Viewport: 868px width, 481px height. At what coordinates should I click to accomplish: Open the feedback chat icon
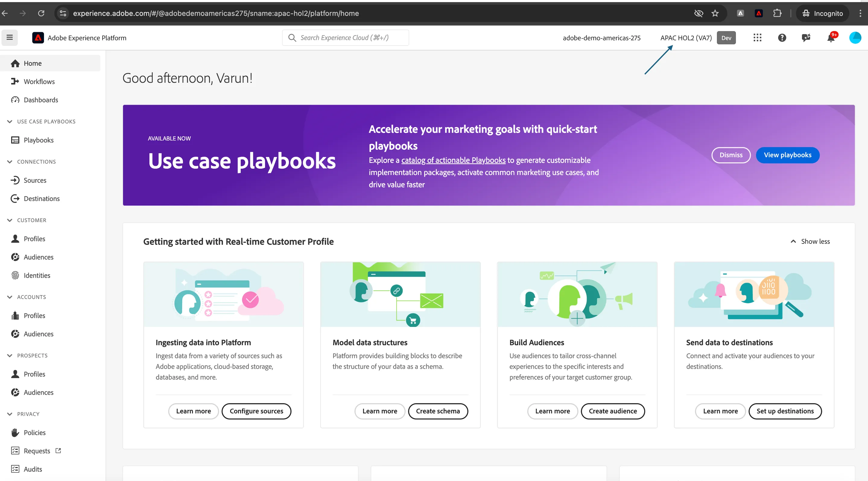[x=806, y=38]
